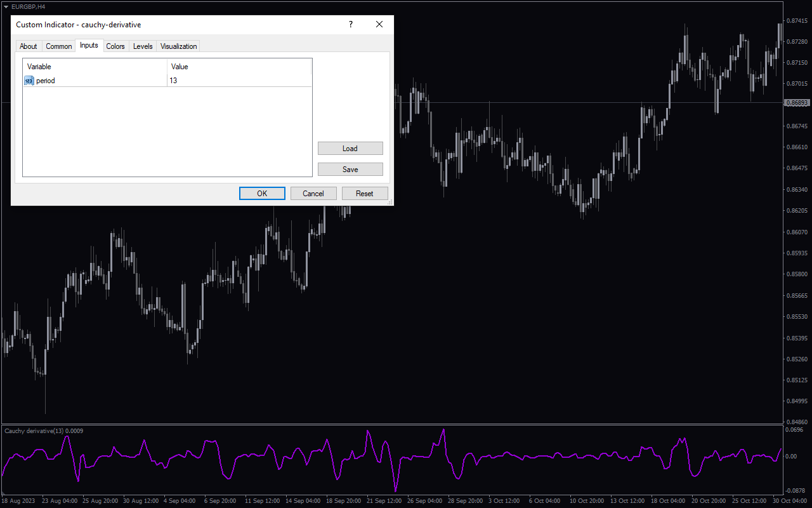Image resolution: width=812 pixels, height=508 pixels.
Task: Click the 0.87415 price scale label
Action: pyautogui.click(x=797, y=21)
